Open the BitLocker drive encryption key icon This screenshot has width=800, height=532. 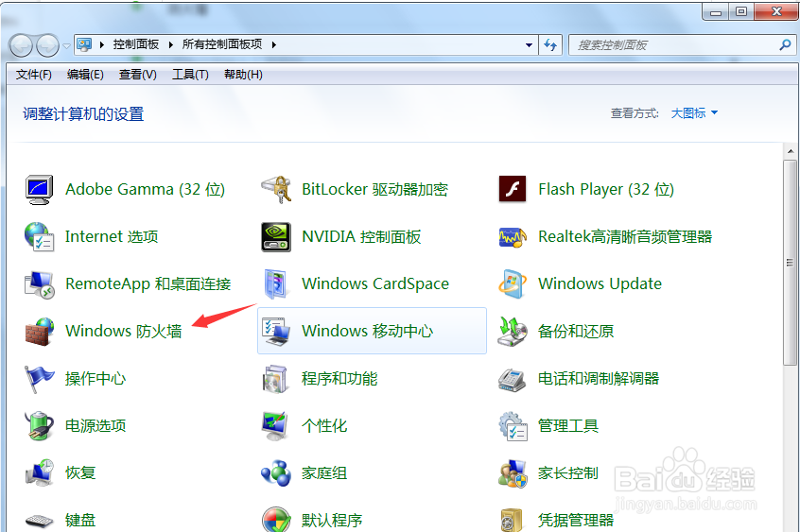(276, 189)
